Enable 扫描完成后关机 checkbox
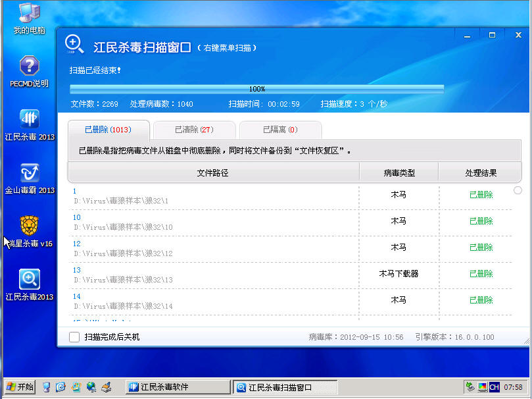 (x=74, y=337)
